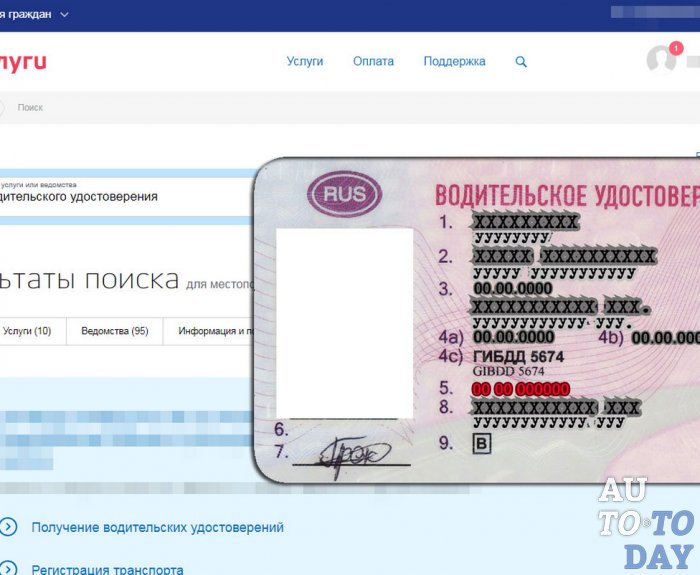Follow the Регистрация транспорта link
The image size is (700, 575).
coord(107,569)
